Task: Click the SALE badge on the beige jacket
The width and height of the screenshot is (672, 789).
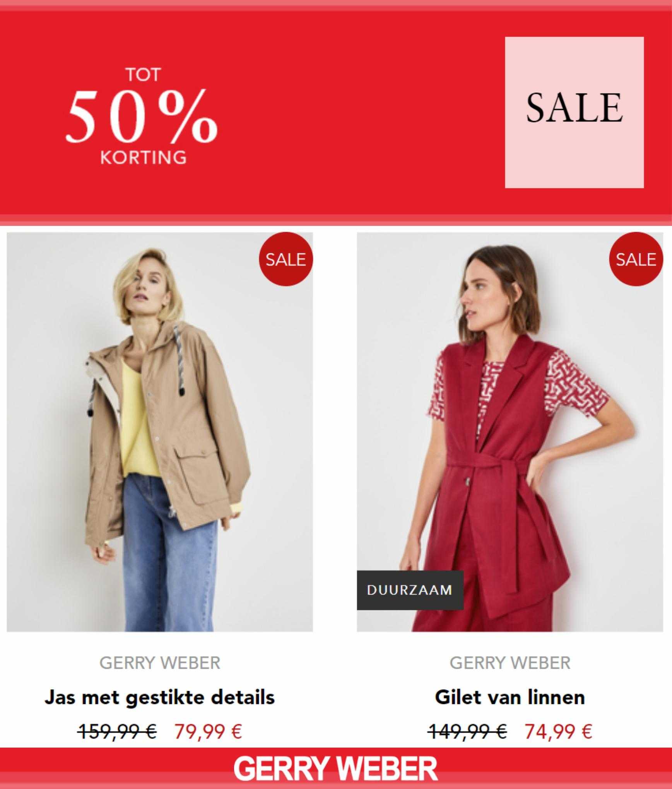Action: click(286, 259)
